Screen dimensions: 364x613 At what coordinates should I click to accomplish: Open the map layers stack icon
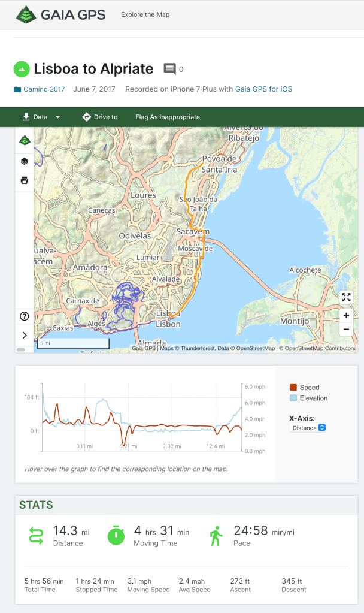pyautogui.click(x=25, y=161)
